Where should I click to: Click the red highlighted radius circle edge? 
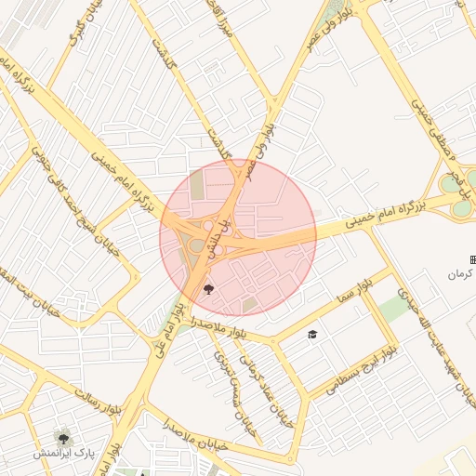(x=316, y=238)
